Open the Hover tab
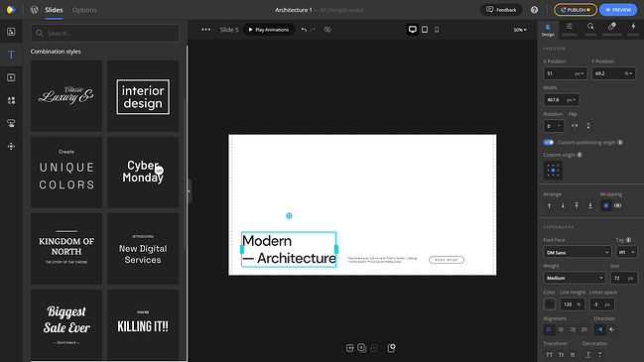The image size is (644, 362). pos(590,30)
